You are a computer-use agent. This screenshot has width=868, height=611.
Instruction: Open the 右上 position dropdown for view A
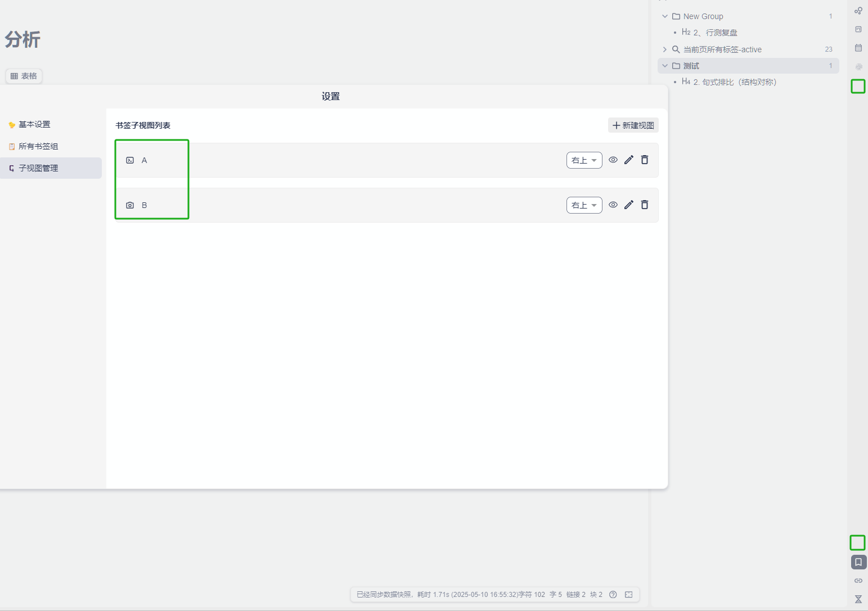[584, 160]
